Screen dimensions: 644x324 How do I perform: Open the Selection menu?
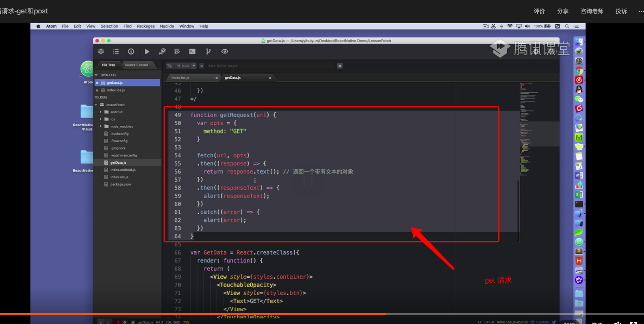point(109,26)
